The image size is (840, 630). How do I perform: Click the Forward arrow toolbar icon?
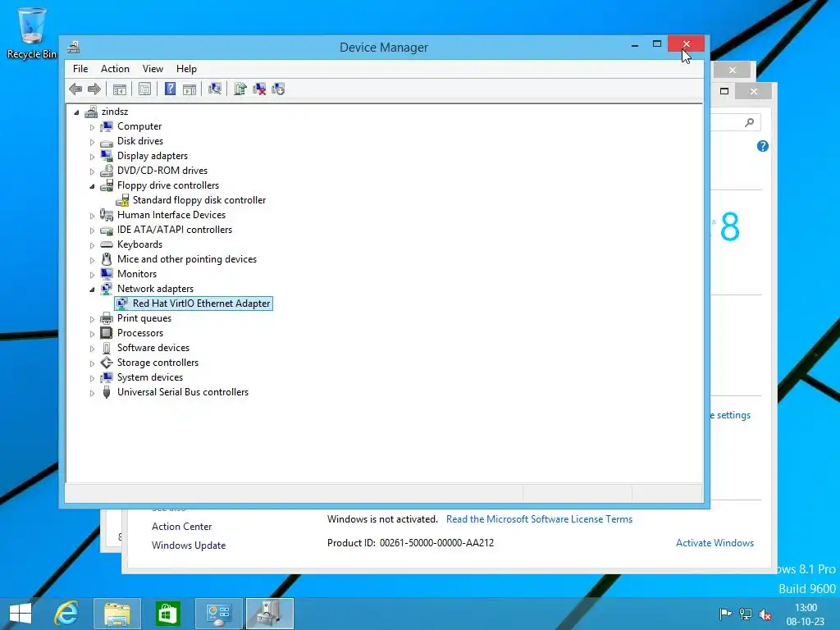coord(94,89)
